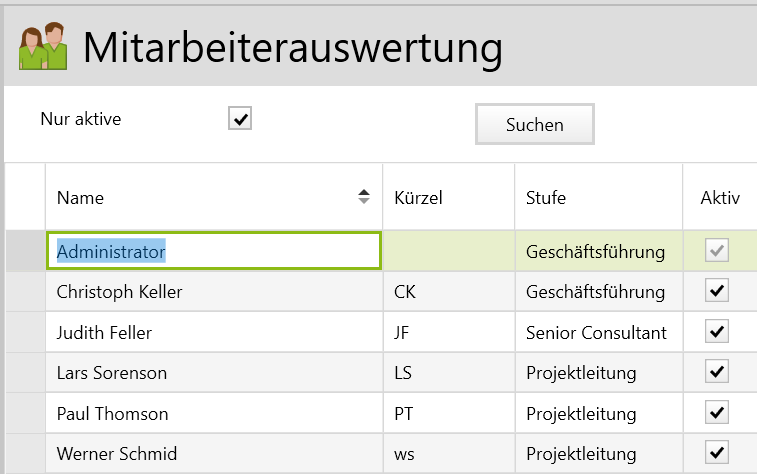This screenshot has width=757, height=474.
Task: Toggle Aktiv checkbox for Paul Thomson
Action: 716,412
